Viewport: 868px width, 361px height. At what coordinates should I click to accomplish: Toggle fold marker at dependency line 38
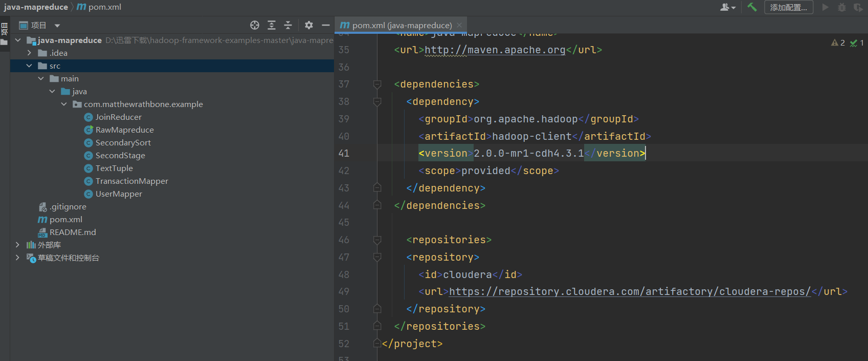pyautogui.click(x=377, y=102)
